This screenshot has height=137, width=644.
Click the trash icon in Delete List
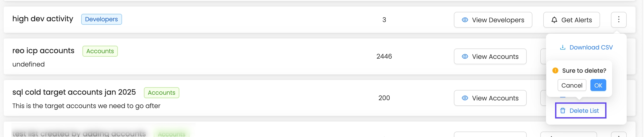[563, 111]
